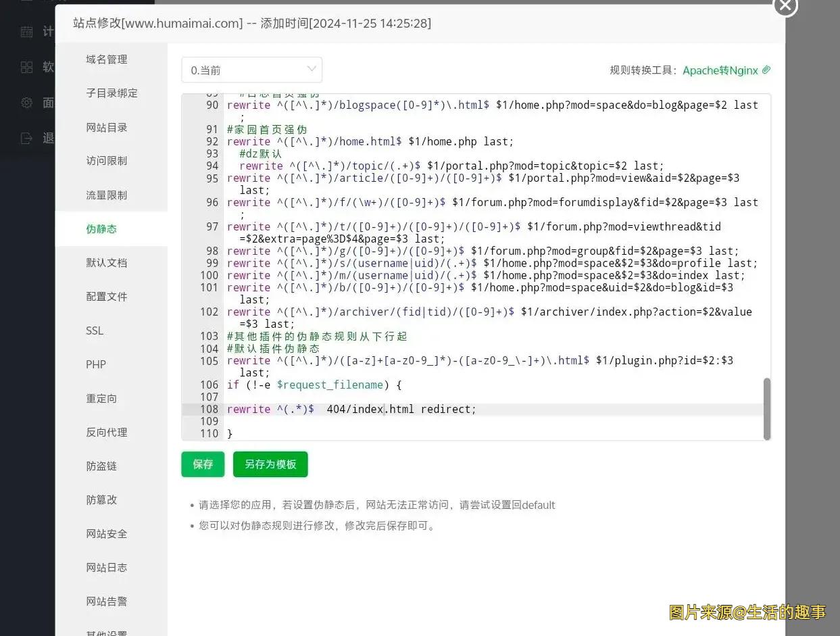Open the 访问限制 settings
This screenshot has height=636, width=840.
106,160
